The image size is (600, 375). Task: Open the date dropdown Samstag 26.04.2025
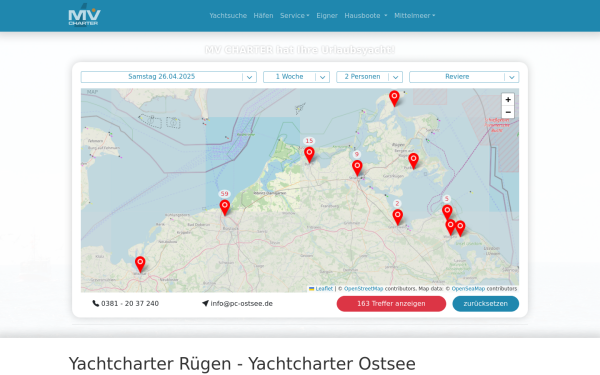169,77
